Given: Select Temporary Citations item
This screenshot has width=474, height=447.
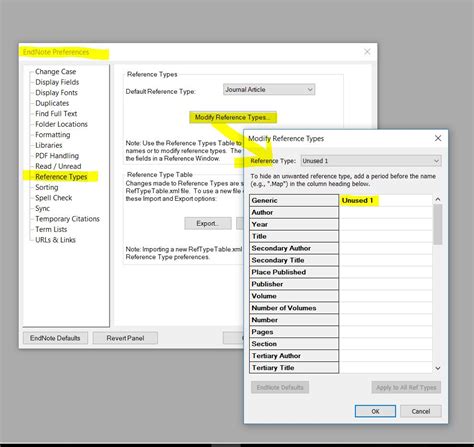Looking at the screenshot, I should [67, 219].
